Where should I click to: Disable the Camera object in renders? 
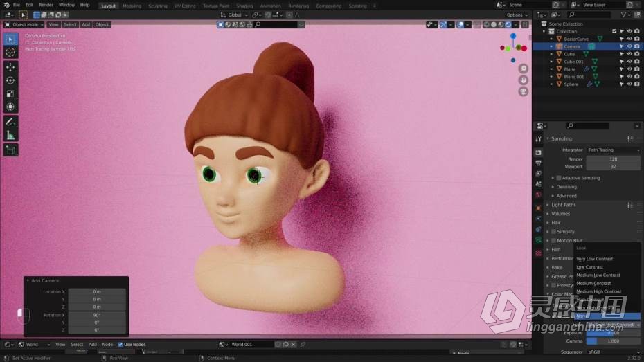(x=637, y=47)
